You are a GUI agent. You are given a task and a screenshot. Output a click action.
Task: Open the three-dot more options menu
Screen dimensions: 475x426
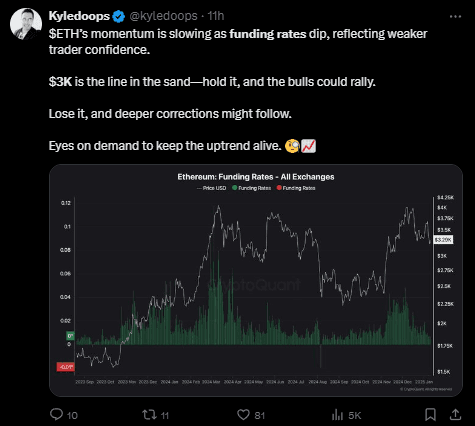[x=455, y=16]
